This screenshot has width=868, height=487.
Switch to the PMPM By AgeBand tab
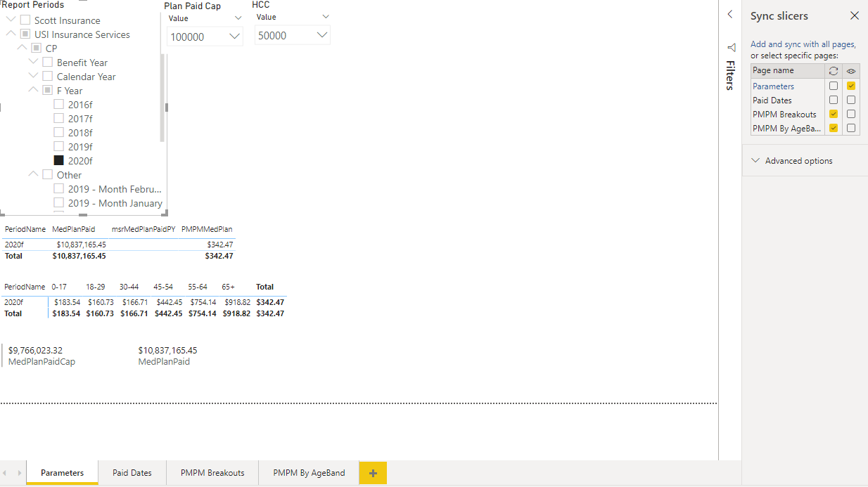point(309,473)
